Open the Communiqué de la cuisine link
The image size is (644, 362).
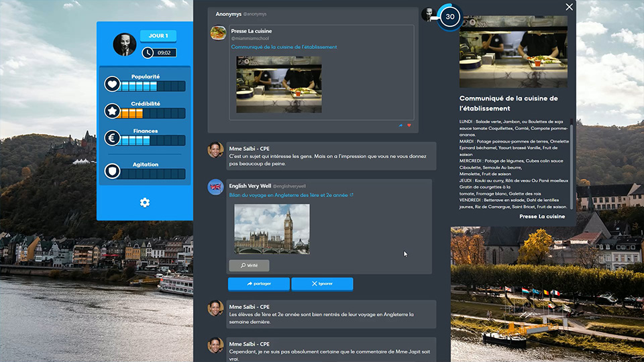(284, 47)
